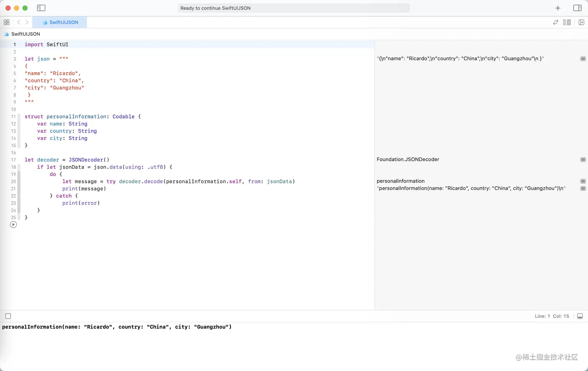Click 'Foundation.JSONDecoder' result text
This screenshot has height=371, width=588.
pyautogui.click(x=408, y=159)
